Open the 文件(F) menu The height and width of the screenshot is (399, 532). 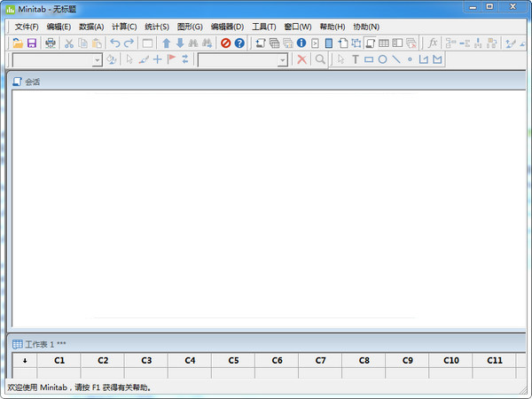27,27
